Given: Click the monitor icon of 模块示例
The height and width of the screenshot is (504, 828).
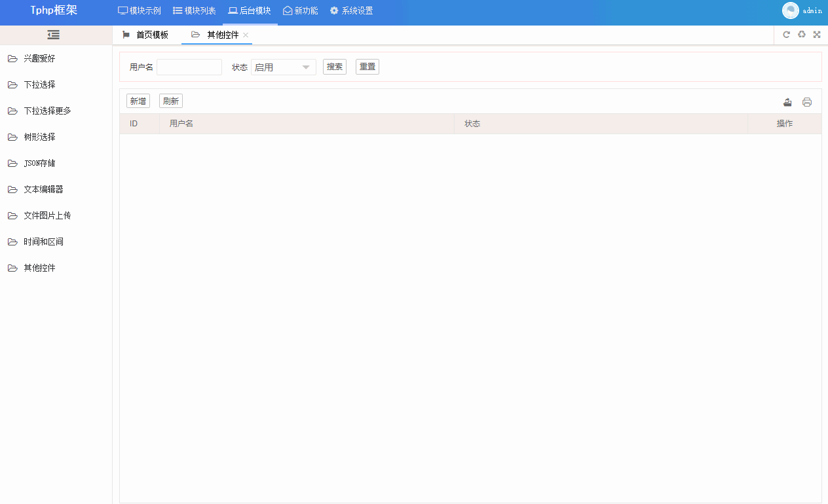Looking at the screenshot, I should click(122, 10).
